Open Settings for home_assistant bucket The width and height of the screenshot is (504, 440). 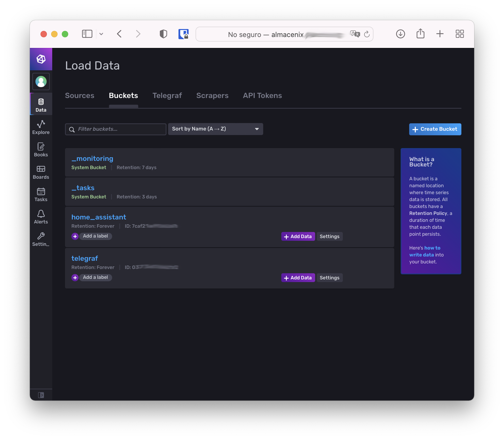click(x=330, y=237)
